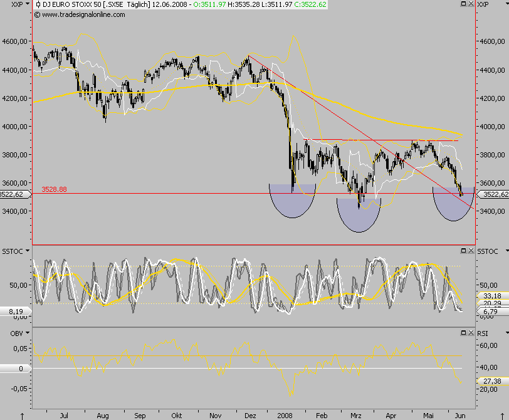
Task: Click the up arrow at bottom-right of time axis
Action: [x=502, y=416]
